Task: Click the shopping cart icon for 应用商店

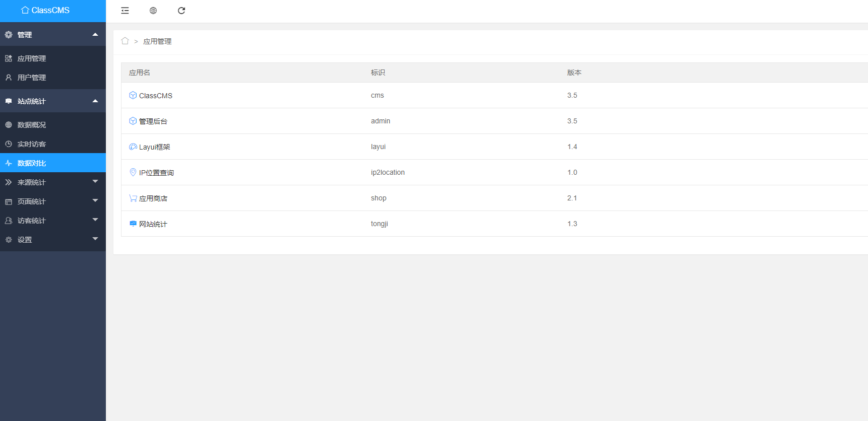Action: point(133,198)
